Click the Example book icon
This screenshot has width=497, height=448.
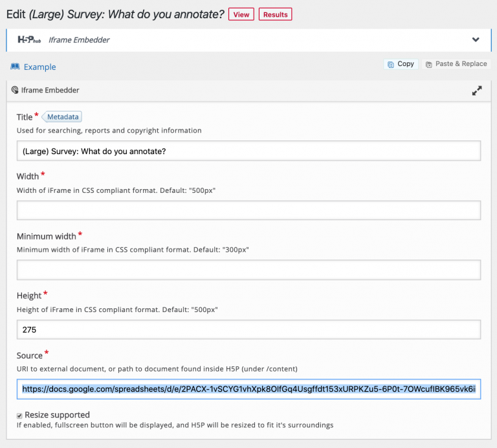(x=15, y=67)
